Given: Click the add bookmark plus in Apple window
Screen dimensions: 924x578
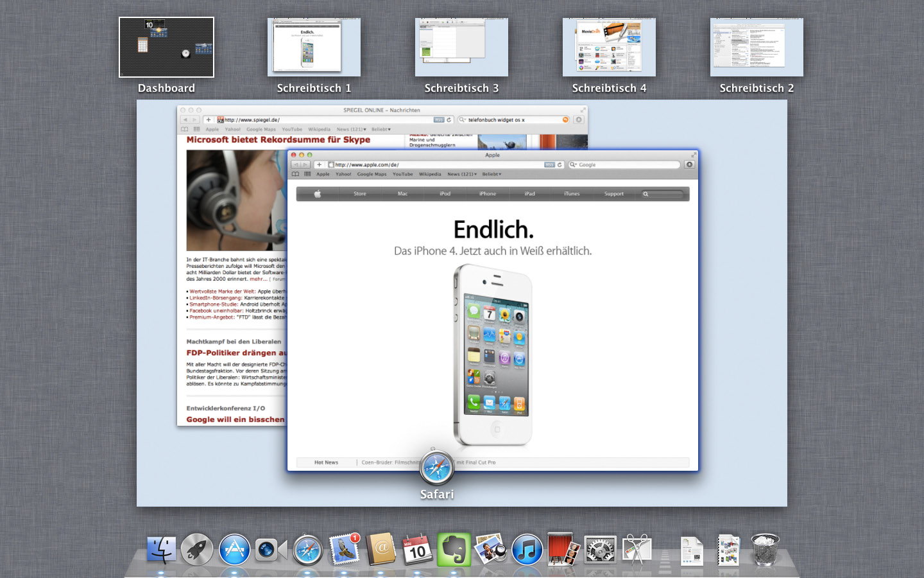Looking at the screenshot, I should pos(319,165).
